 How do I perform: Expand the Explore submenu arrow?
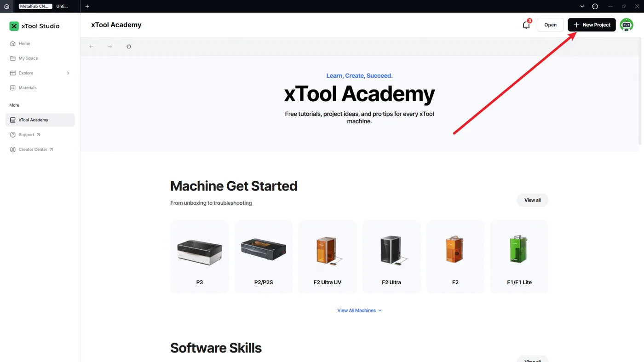coord(68,73)
